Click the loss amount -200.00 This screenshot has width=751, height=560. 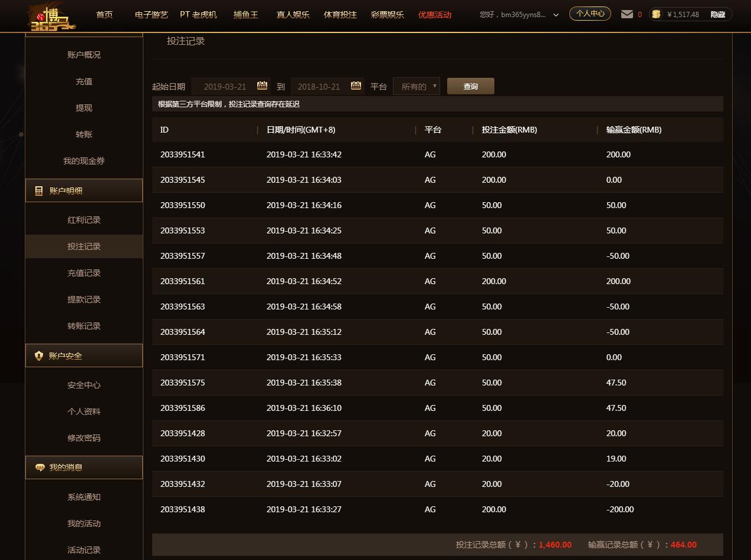[x=620, y=509]
